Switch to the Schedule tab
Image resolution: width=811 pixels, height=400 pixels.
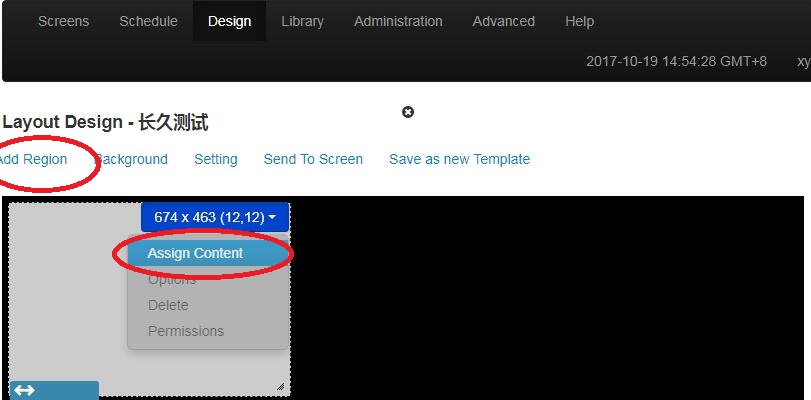point(148,21)
